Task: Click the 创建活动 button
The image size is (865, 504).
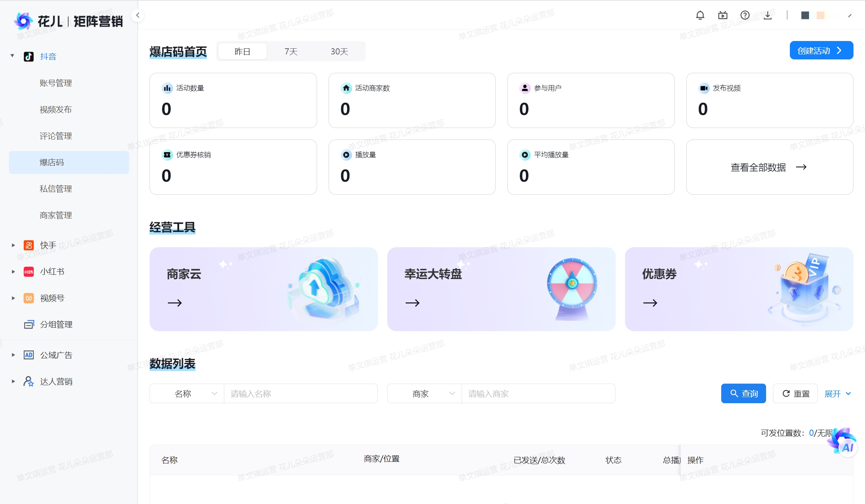Action: [821, 50]
